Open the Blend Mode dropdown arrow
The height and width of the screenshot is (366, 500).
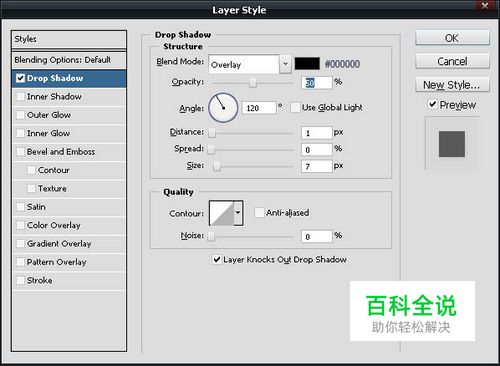pyautogui.click(x=285, y=64)
